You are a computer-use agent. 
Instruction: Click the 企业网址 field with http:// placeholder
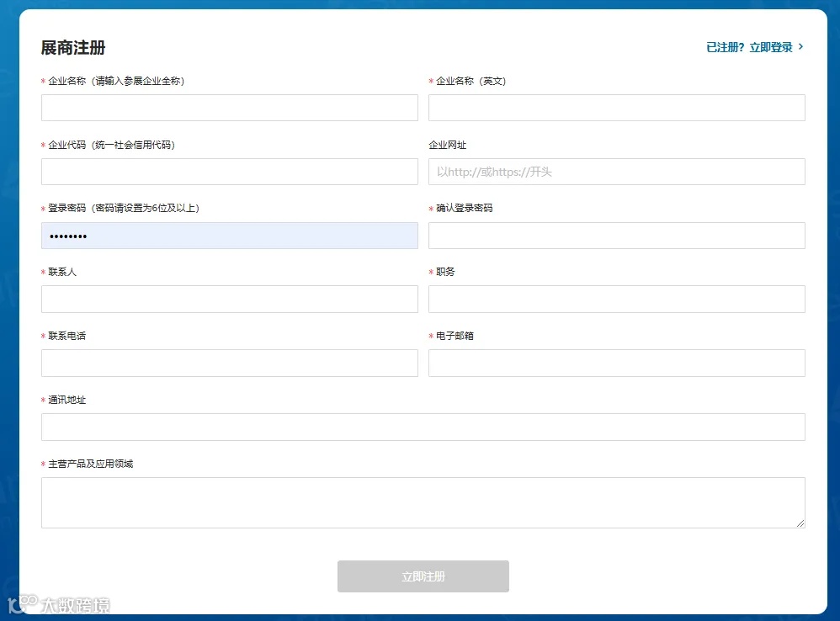(x=617, y=172)
